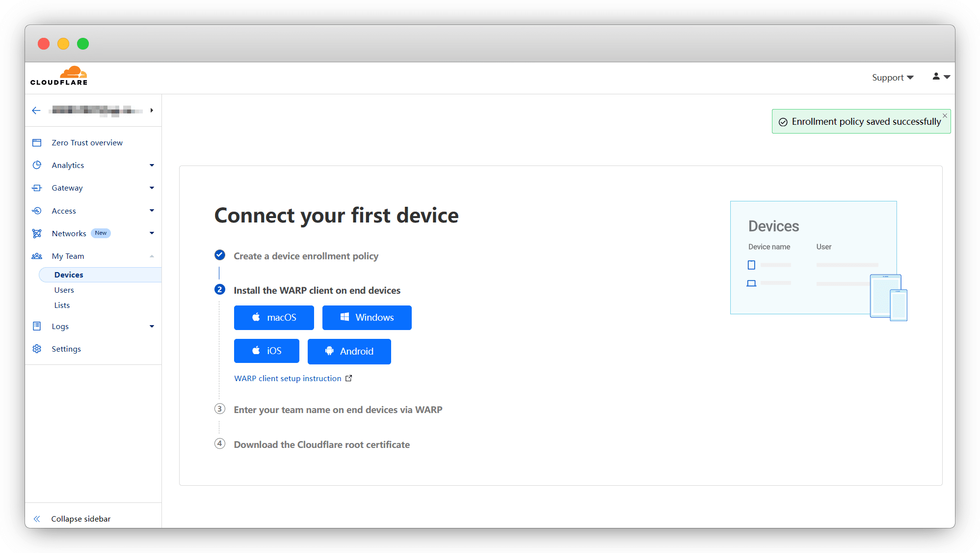This screenshot has width=980, height=553.
Task: Open Enter your team name step
Action: [x=338, y=410]
